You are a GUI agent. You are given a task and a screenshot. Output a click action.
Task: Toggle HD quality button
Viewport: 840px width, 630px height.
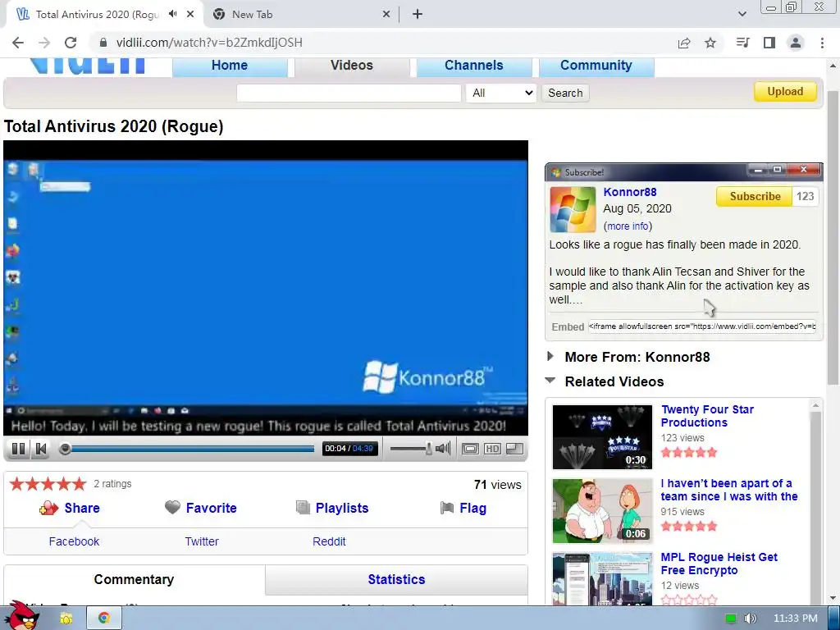pos(492,449)
